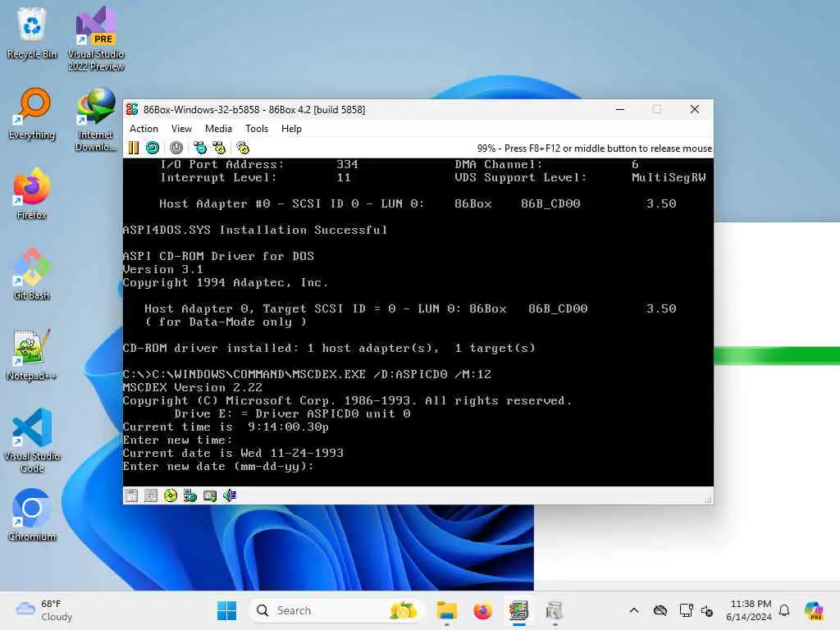840x630 pixels.
Task: Click 'MSCDEX Version 2.22' text line
Action: 193,387
